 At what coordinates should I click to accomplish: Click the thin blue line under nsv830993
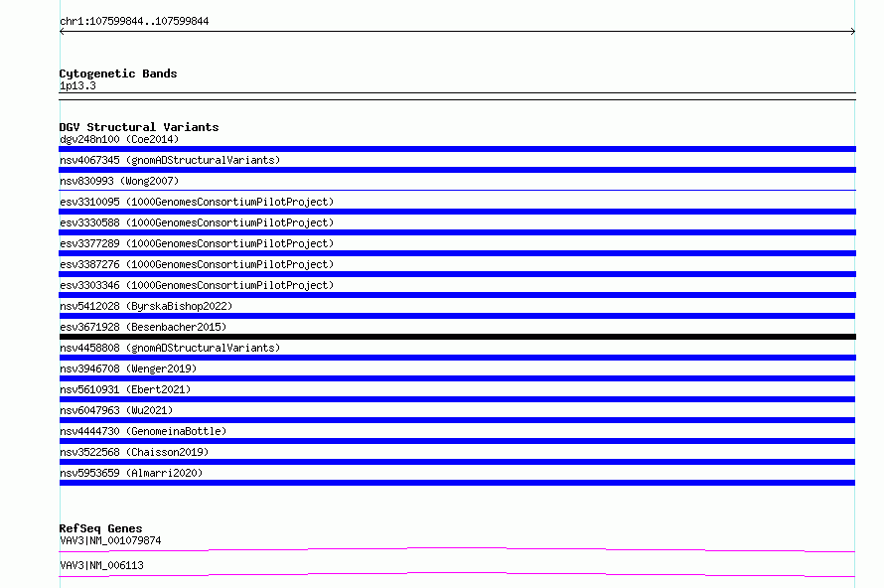457,190
